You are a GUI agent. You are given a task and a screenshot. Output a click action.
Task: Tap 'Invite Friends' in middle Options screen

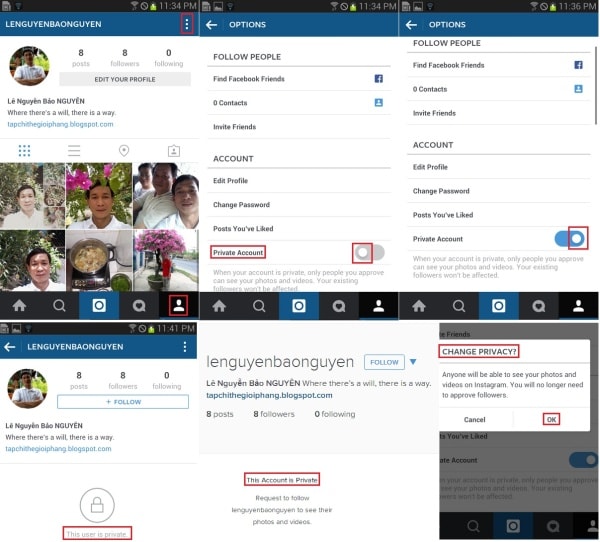pos(299,127)
